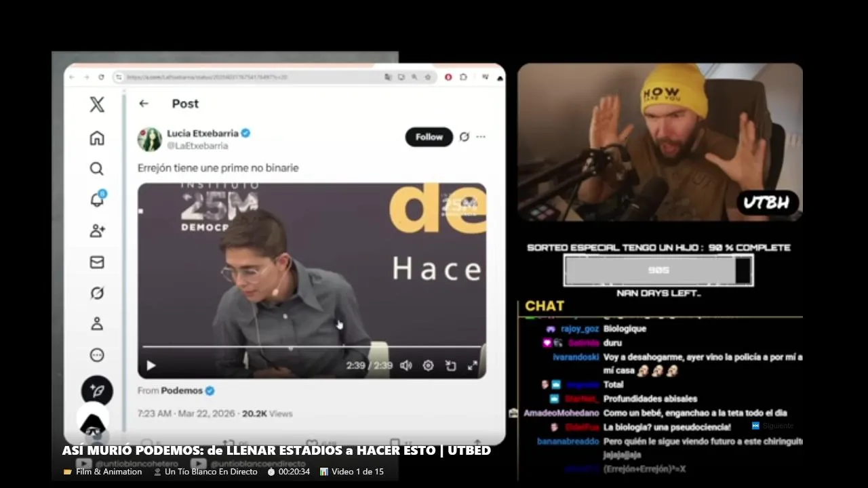This screenshot has width=868, height=488.
Task: Bookmark page with the star icon
Action: (427, 77)
